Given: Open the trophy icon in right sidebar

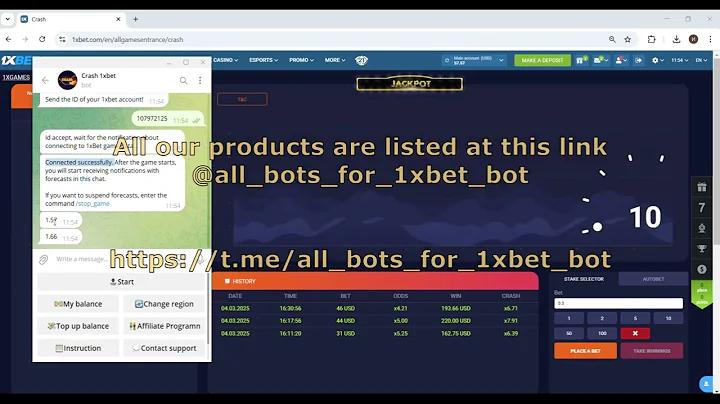Looking at the screenshot, I should 701,249.
